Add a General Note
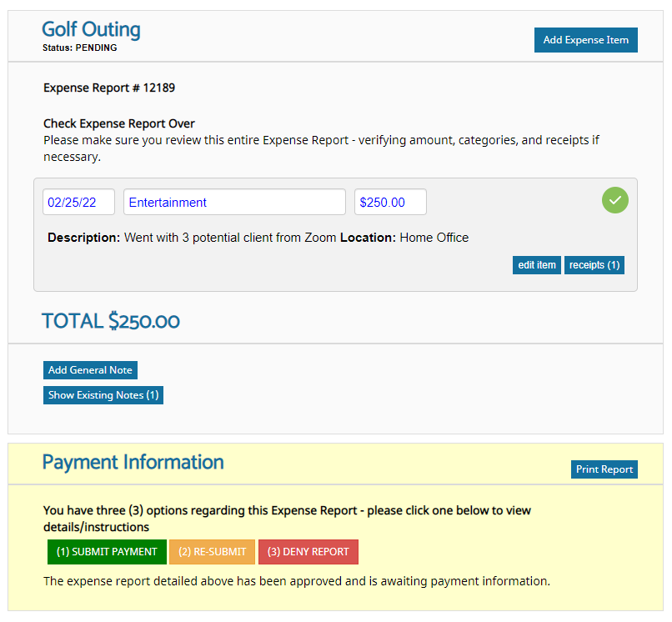The width and height of the screenshot is (672, 622). pos(90,370)
